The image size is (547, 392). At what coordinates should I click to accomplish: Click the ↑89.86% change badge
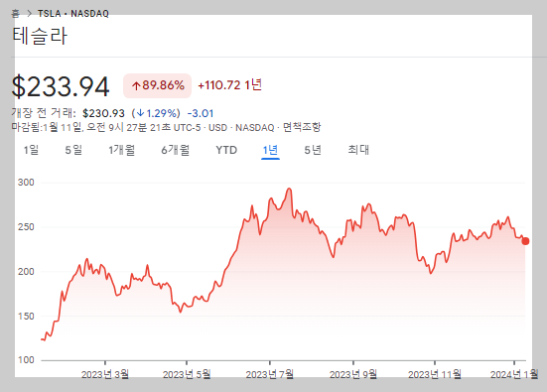[157, 85]
